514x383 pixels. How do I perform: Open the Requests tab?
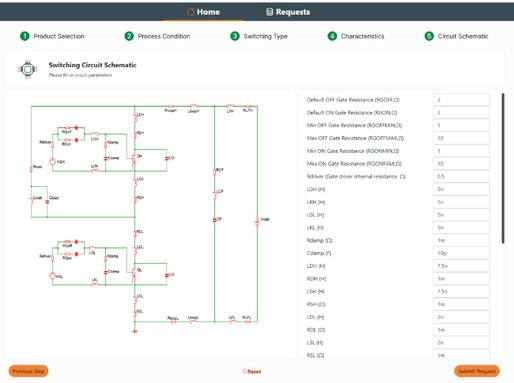288,12
